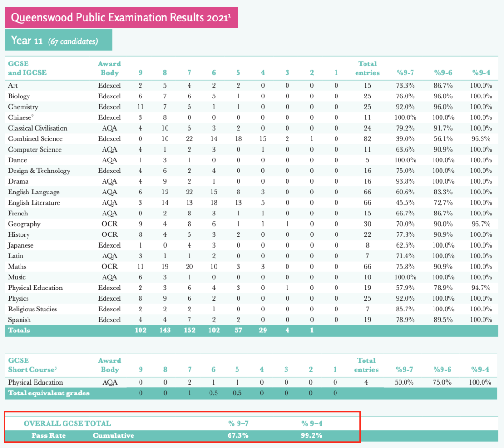This screenshot has width=504, height=448.
Task: Click the overall "99.2%" value
Action: pyautogui.click(x=312, y=435)
